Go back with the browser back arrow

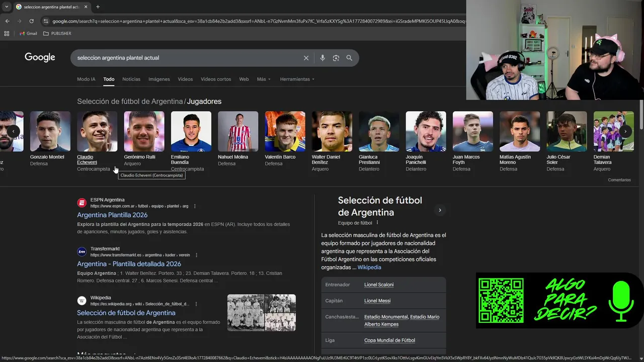[x=7, y=21]
